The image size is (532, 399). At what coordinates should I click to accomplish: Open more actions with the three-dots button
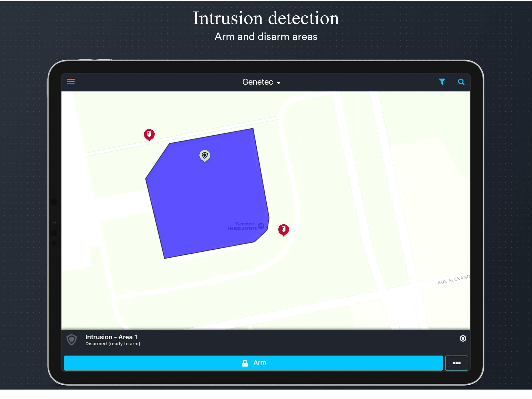456,363
